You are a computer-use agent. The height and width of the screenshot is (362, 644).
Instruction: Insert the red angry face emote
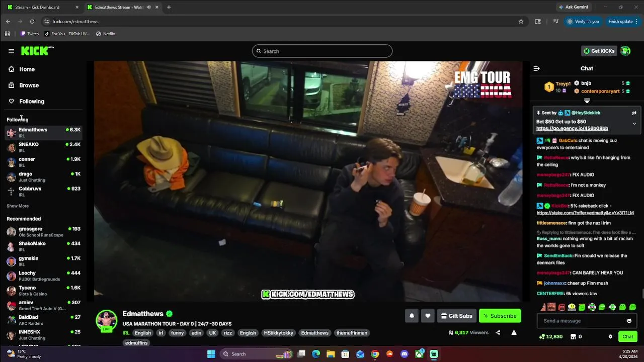(561, 307)
